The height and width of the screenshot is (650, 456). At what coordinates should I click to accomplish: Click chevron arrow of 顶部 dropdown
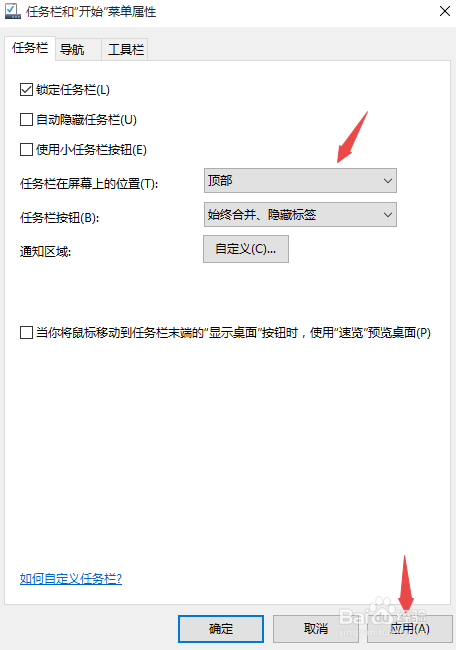pyautogui.click(x=388, y=181)
